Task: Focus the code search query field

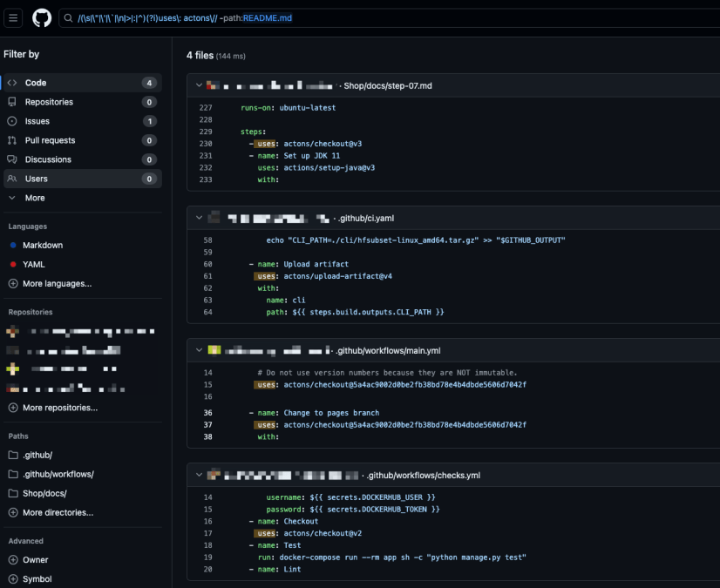Action: (x=391, y=18)
